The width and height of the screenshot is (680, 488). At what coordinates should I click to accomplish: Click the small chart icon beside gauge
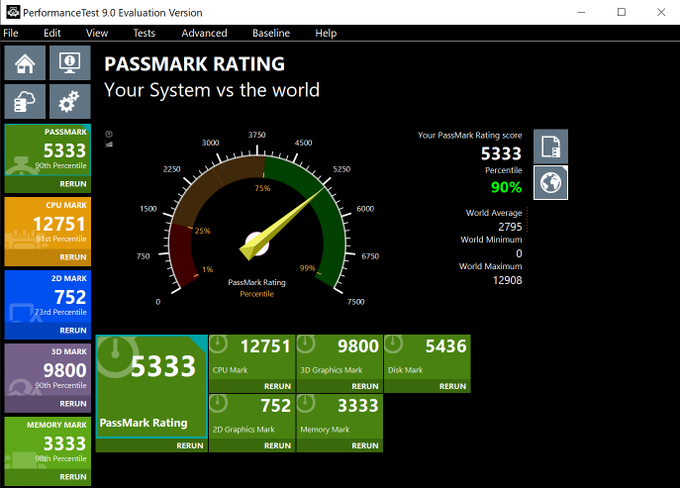tap(109, 144)
